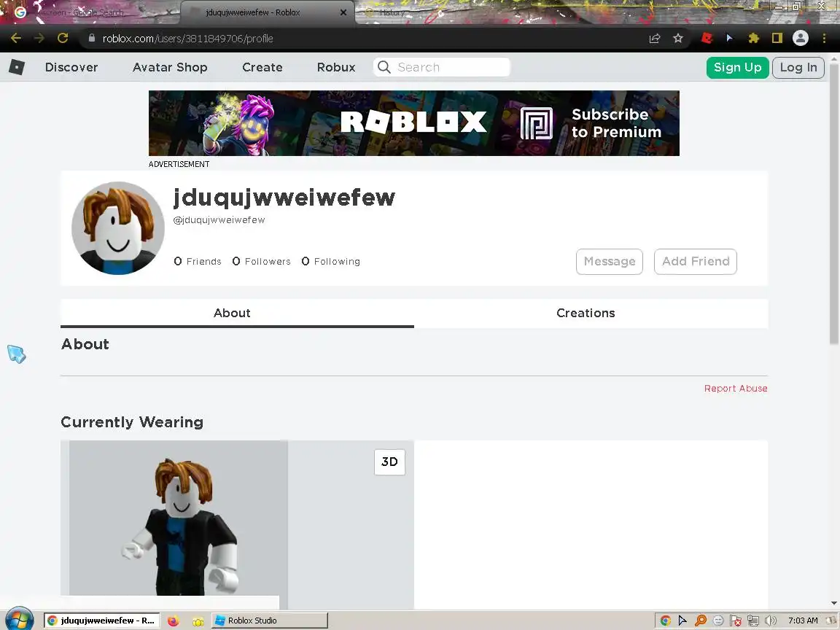The width and height of the screenshot is (840, 630).
Task: Open the Discover nav item
Action: pyautogui.click(x=71, y=67)
